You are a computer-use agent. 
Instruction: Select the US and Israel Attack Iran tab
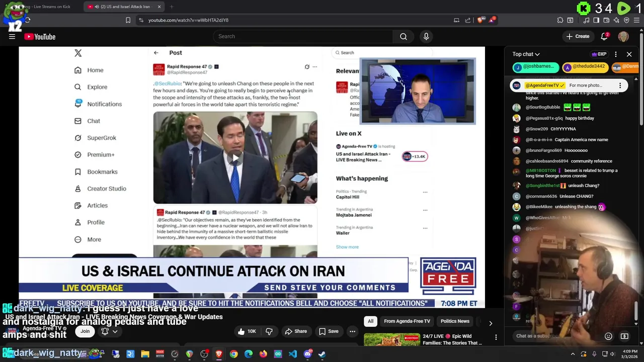[x=124, y=7]
